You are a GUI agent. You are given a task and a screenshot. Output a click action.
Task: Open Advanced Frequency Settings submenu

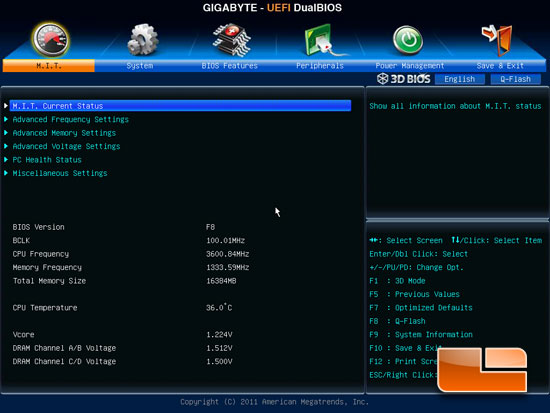pos(71,119)
